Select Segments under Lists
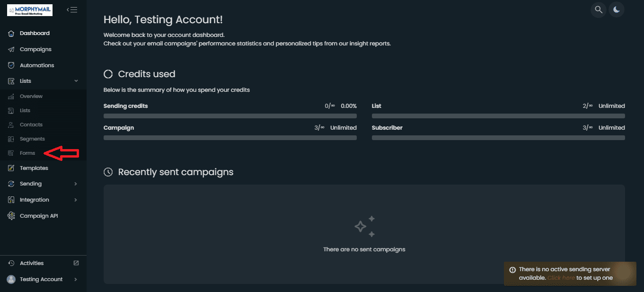This screenshot has height=292, width=644. coord(32,139)
